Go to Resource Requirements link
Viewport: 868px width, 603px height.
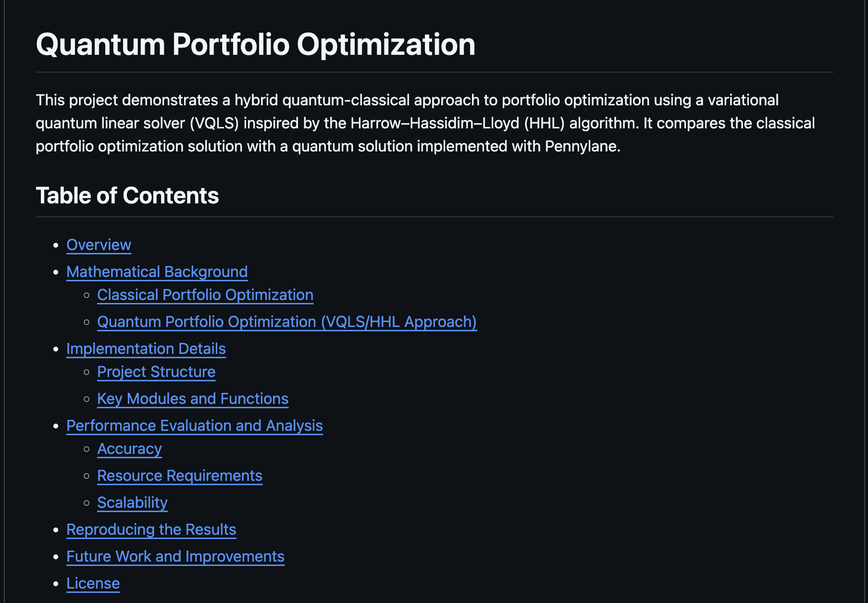point(180,476)
